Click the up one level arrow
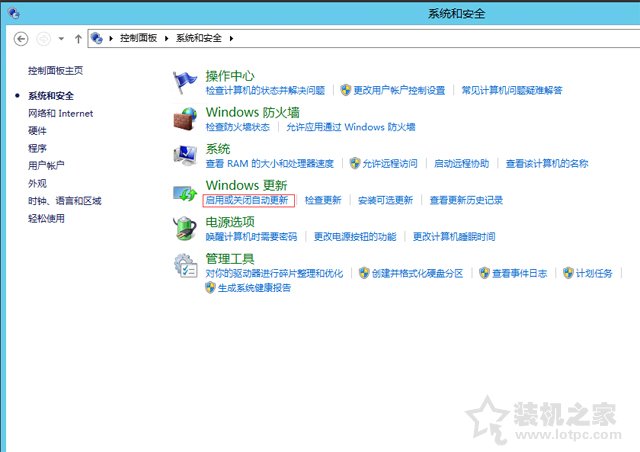 coord(78,39)
